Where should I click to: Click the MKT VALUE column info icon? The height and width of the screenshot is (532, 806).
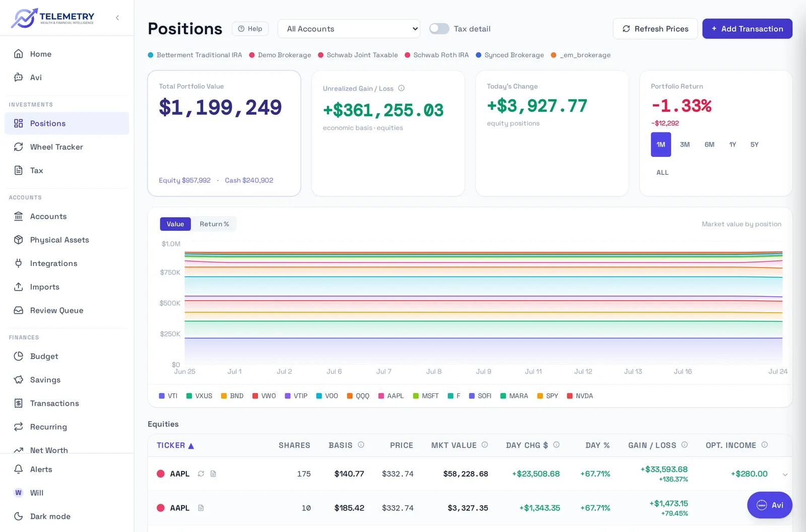pyautogui.click(x=485, y=445)
